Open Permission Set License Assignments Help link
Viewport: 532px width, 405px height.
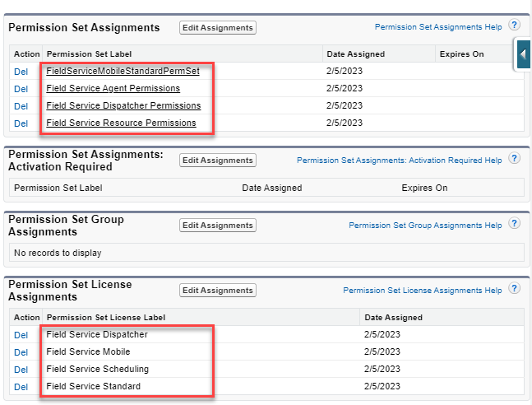422,290
